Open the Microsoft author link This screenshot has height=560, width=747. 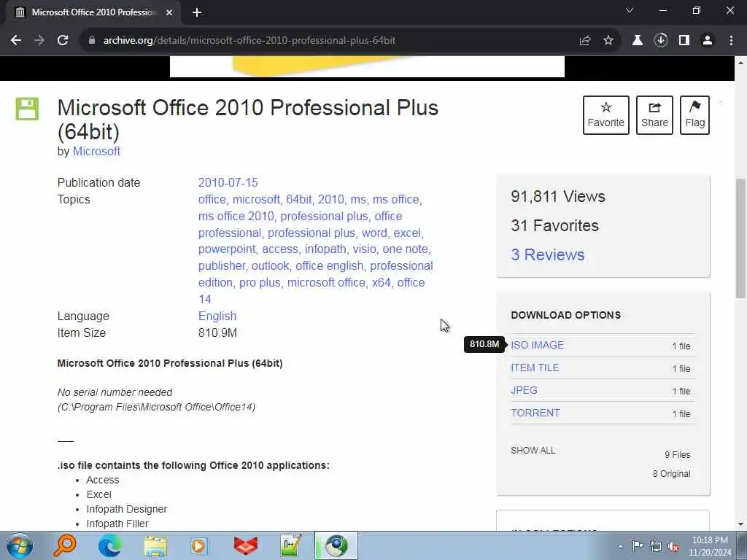click(96, 152)
